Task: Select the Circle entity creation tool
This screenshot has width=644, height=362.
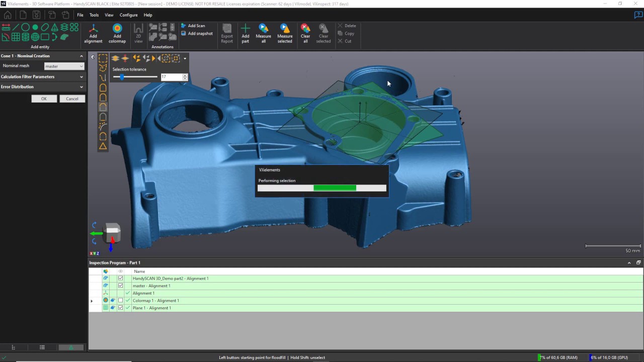Action: [x=25, y=28]
